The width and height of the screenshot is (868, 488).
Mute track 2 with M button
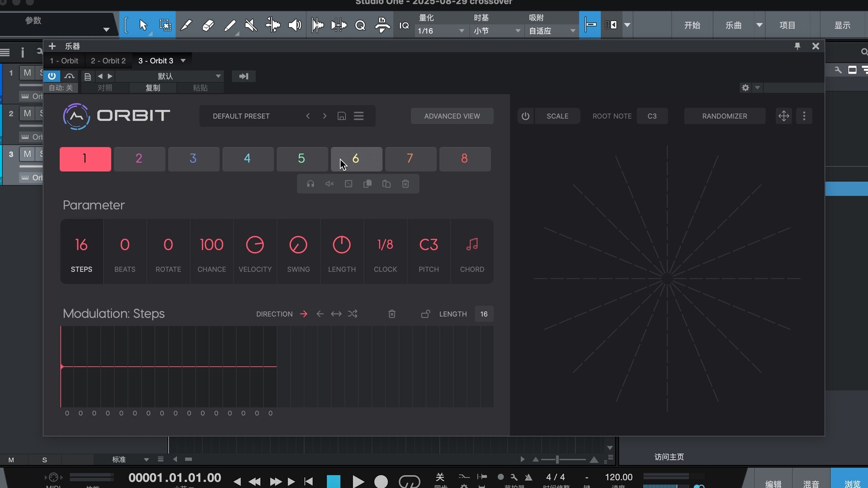click(28, 113)
